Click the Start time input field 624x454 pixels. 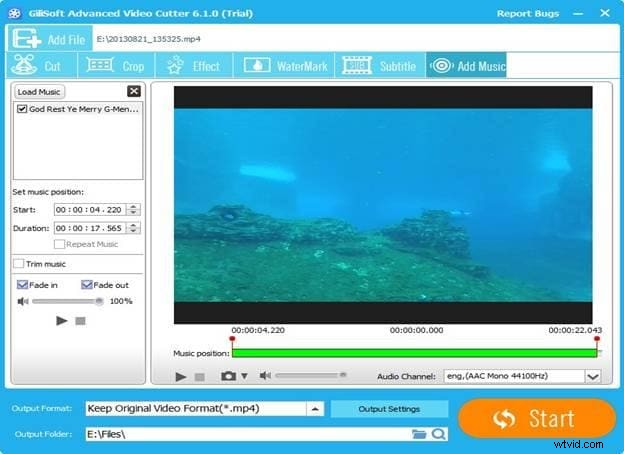pos(90,210)
